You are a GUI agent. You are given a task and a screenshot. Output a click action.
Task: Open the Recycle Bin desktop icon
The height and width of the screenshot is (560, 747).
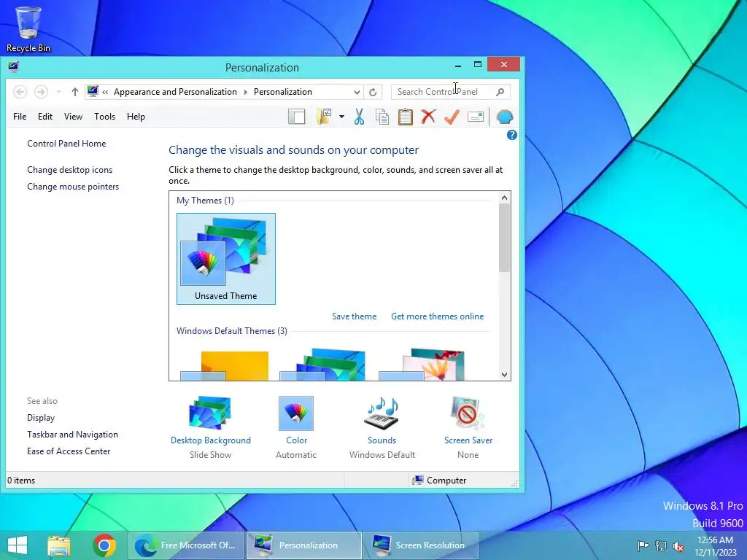click(x=28, y=29)
